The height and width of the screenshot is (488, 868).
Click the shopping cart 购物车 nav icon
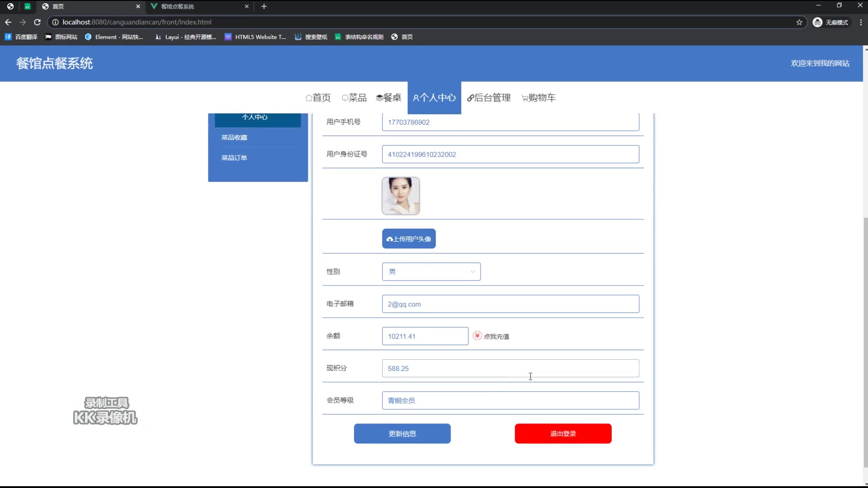[x=525, y=98]
